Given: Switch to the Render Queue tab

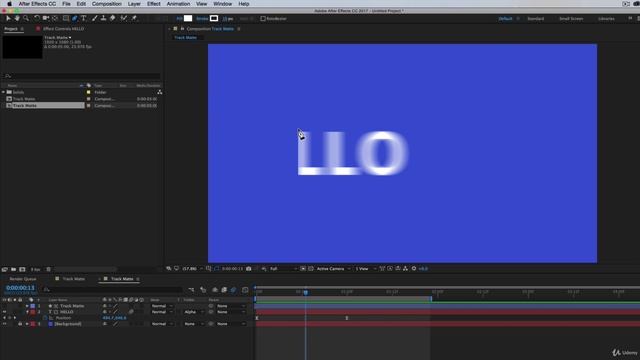Looking at the screenshot, I should pos(23,279).
